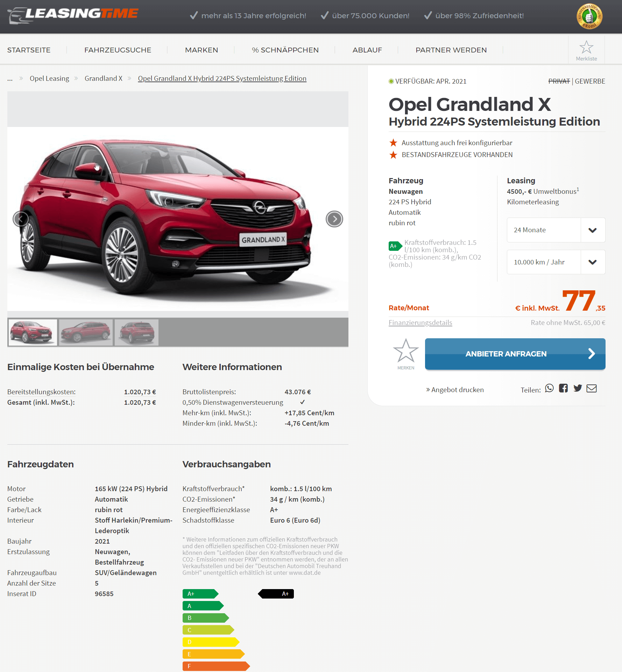
Task: Click the A green efficiency bar
Action: [x=203, y=606]
